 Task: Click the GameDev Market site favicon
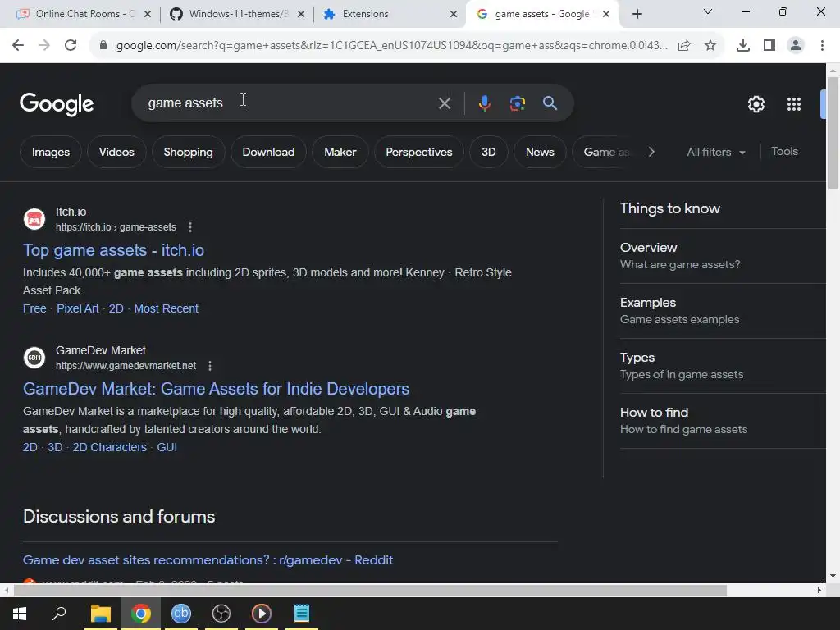click(x=34, y=358)
